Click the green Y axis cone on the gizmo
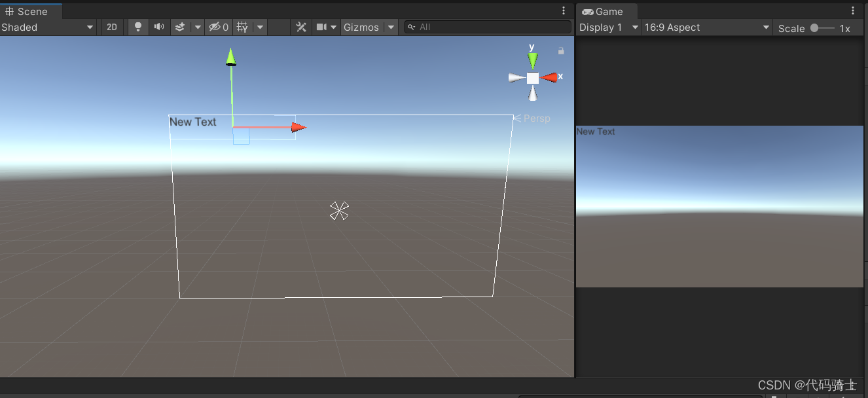This screenshot has width=868, height=398. 533,61
